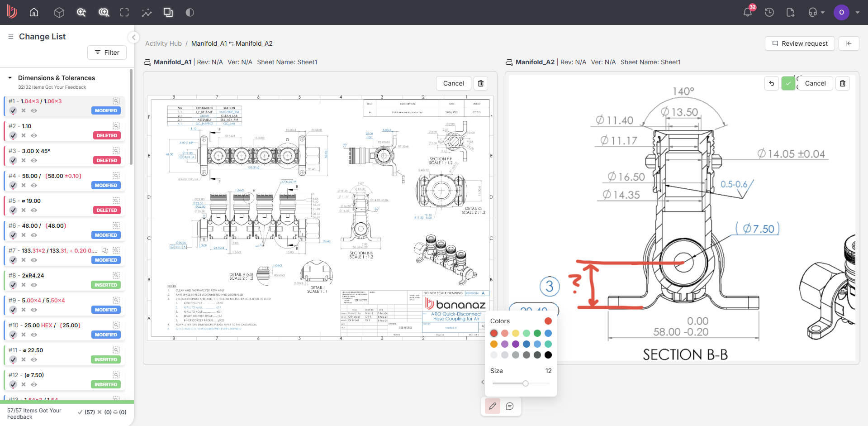Reject change #6 with the X icon
The height and width of the screenshot is (426, 868).
pyautogui.click(x=24, y=235)
